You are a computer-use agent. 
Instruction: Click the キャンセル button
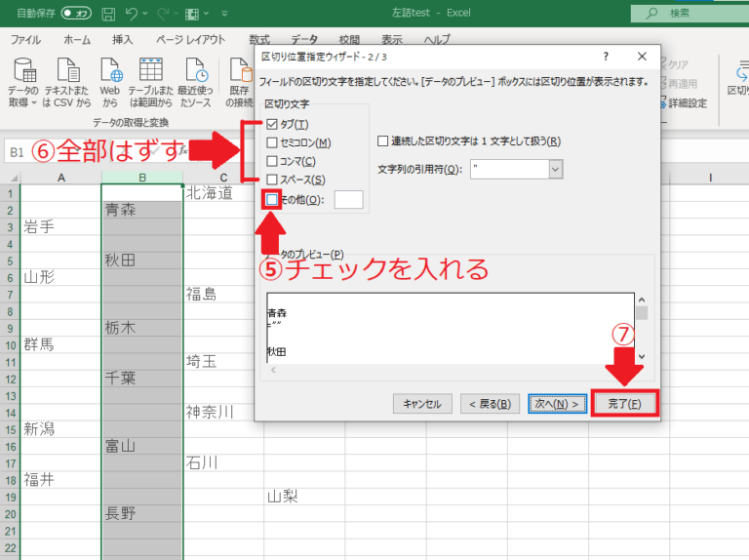point(422,404)
